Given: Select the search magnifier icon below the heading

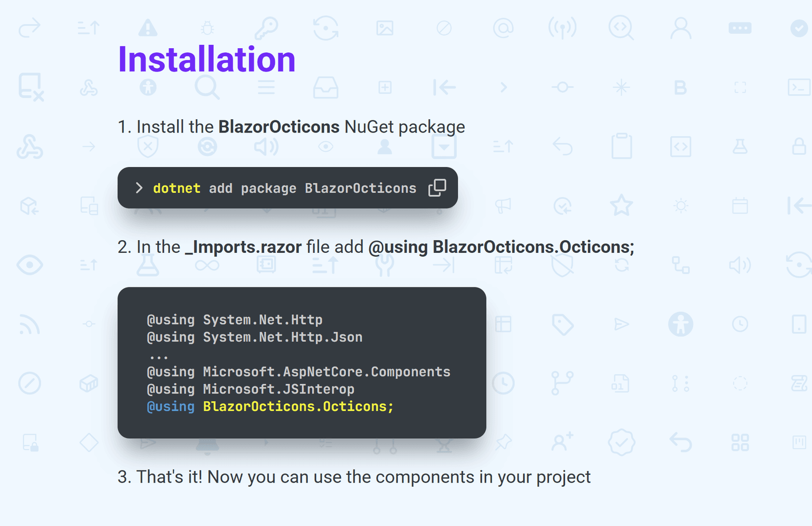Looking at the screenshot, I should coord(208,88).
